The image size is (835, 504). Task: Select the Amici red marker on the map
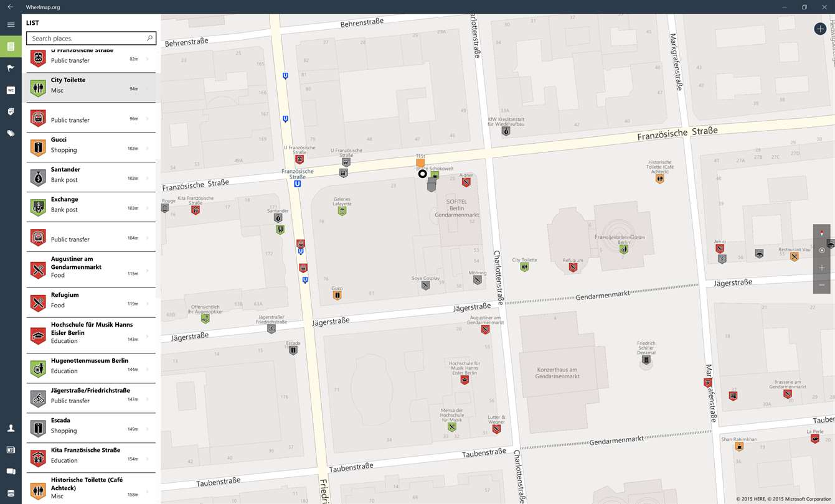(721, 248)
